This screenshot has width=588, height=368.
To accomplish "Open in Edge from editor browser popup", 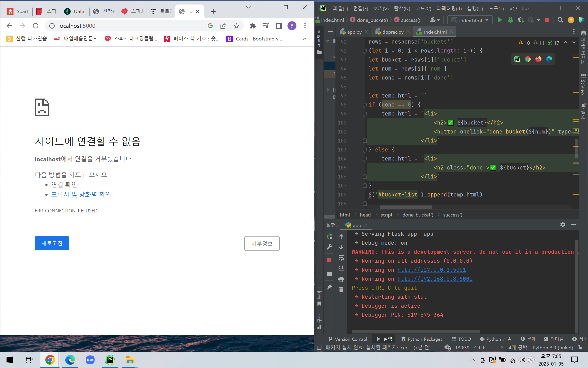I will [x=549, y=59].
